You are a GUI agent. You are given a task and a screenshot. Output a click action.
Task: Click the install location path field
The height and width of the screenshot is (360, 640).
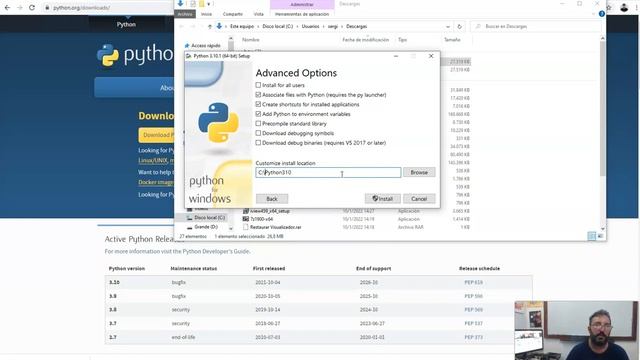328,173
